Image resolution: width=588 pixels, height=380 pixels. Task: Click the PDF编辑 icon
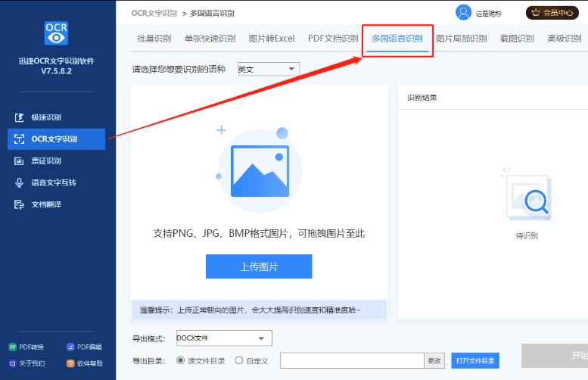[70, 347]
